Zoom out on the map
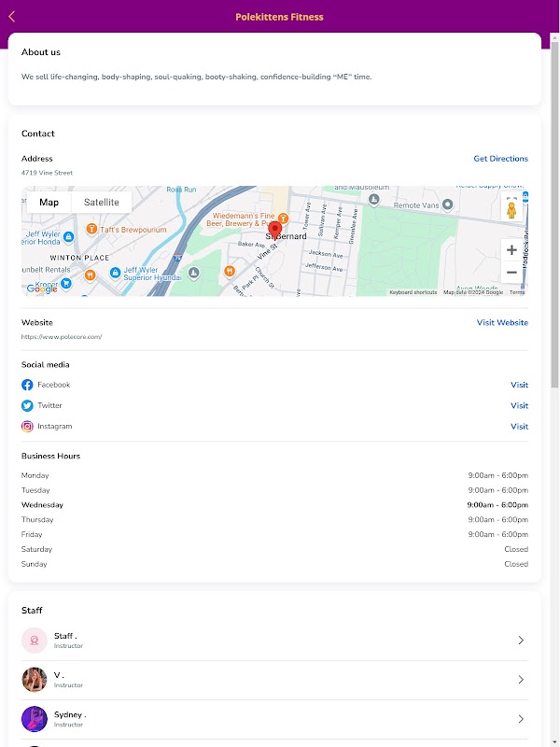 point(511,273)
